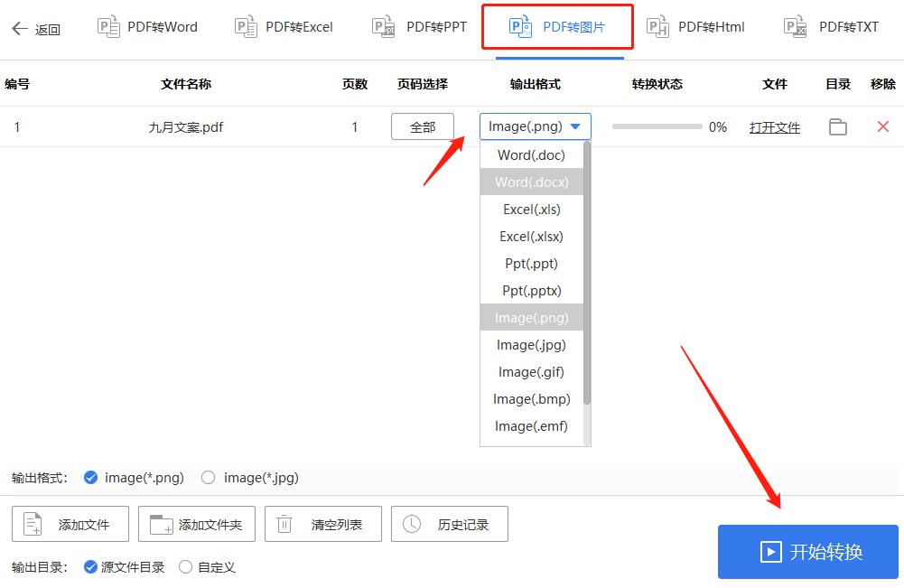Choose Word(.docx) in the format dropdown
This screenshot has width=904, height=588.
click(x=531, y=182)
